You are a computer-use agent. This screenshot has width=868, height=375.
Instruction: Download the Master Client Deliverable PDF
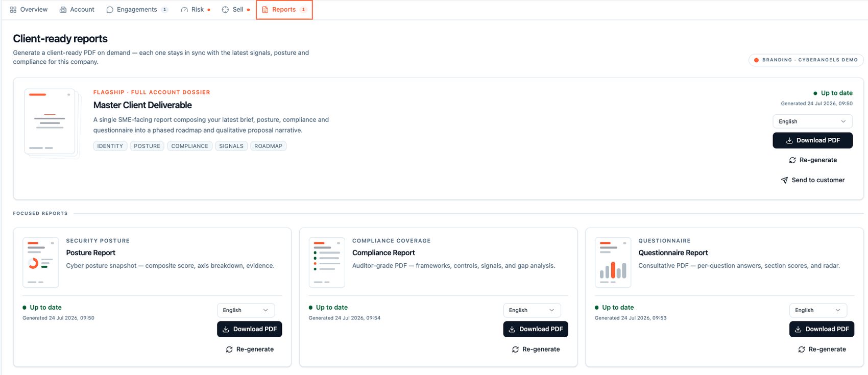tap(812, 140)
